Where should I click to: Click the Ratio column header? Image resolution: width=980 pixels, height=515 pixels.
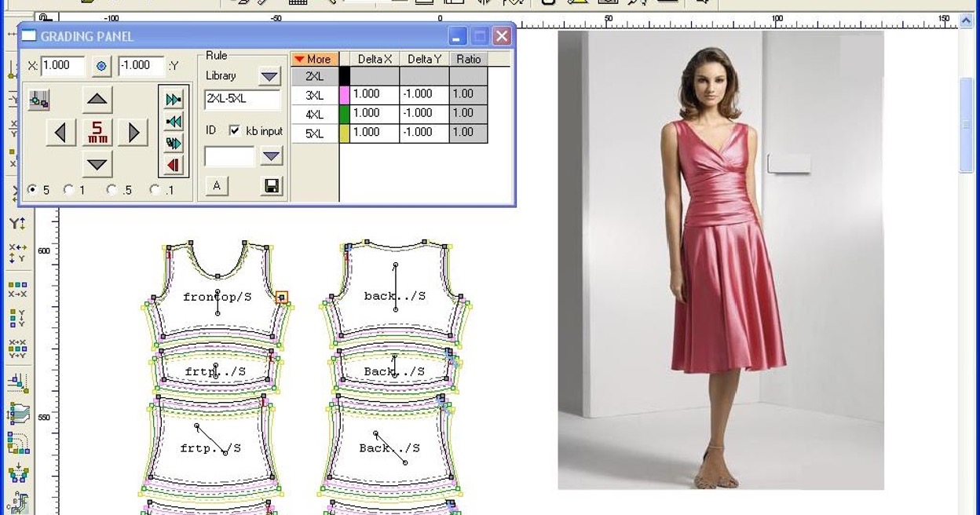pos(468,59)
